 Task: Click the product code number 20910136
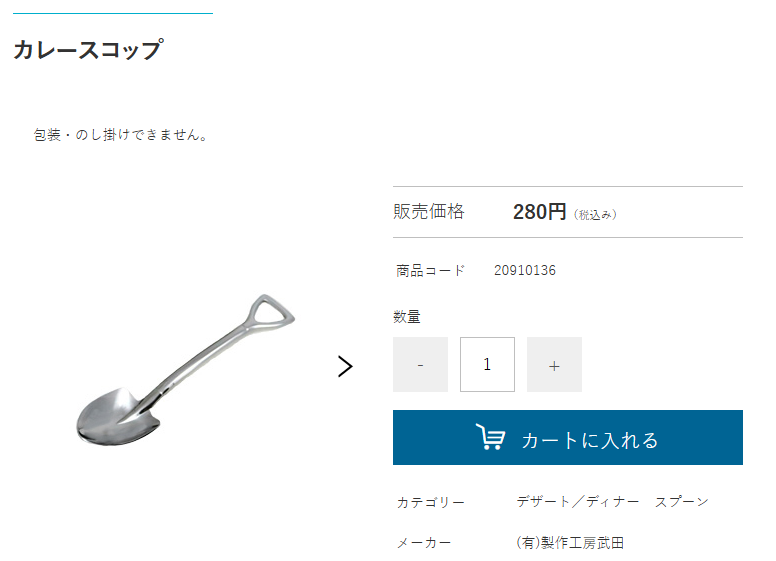click(x=525, y=271)
